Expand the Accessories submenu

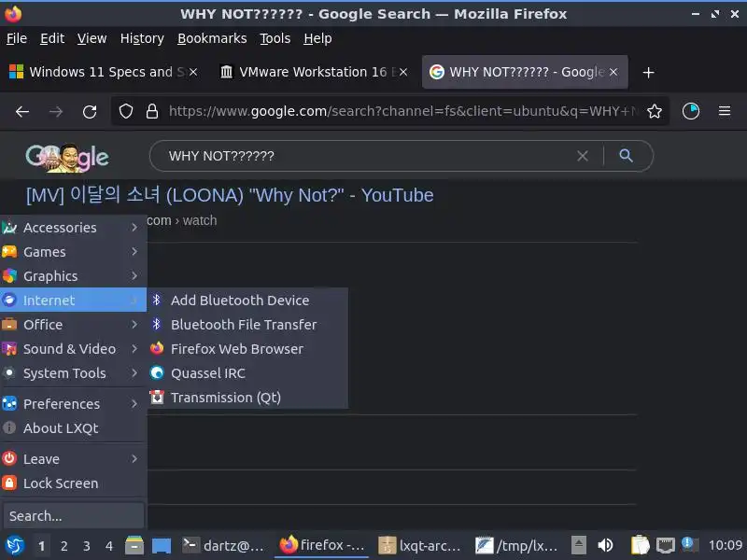pos(74,228)
